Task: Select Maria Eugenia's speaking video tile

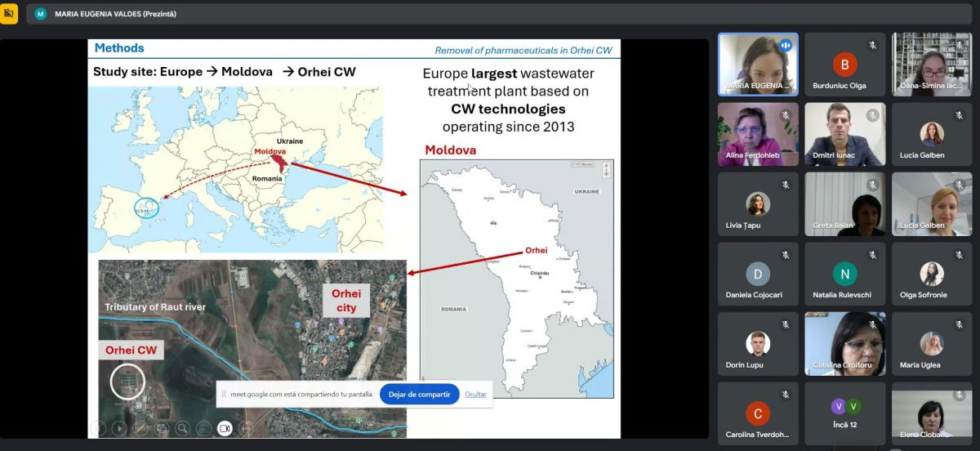Action: (x=757, y=64)
